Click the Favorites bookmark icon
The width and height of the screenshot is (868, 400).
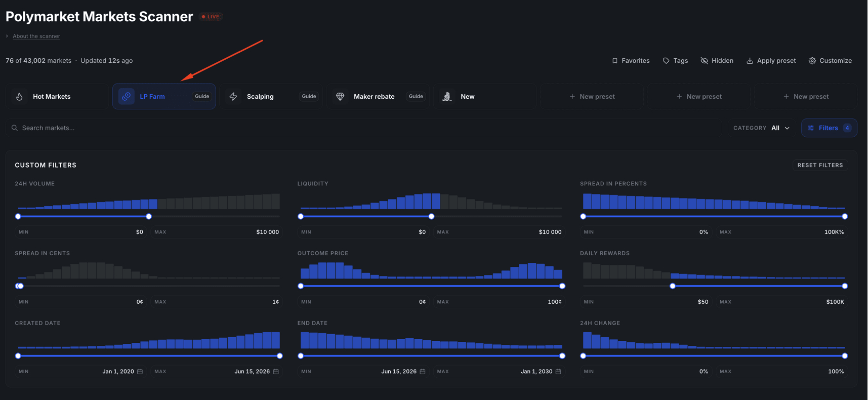tap(615, 61)
